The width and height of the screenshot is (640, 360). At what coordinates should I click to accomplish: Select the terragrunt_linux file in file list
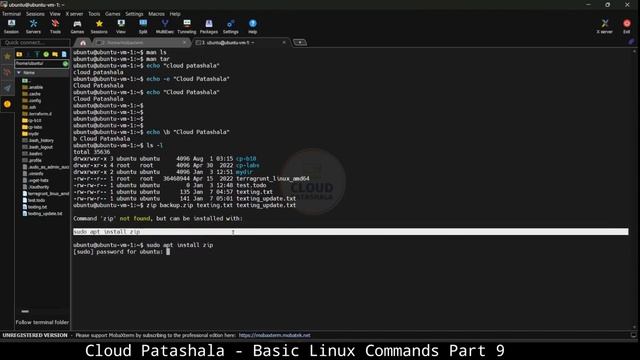(46, 193)
